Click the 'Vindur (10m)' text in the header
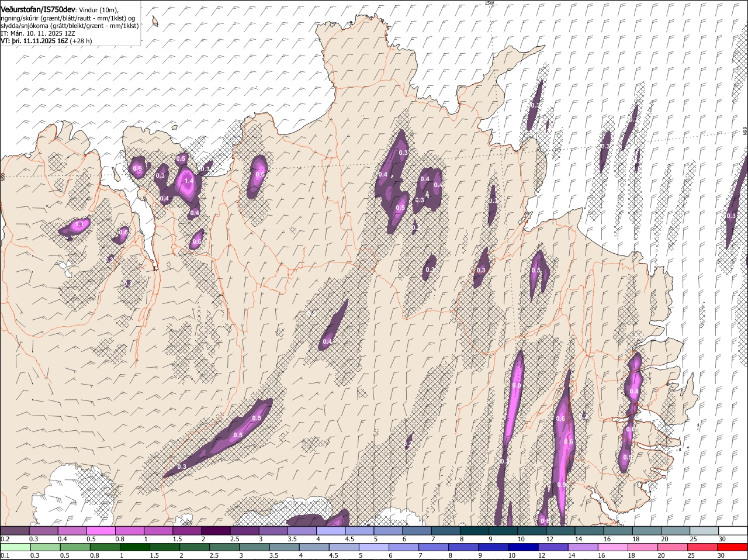 pyautogui.click(x=99, y=10)
